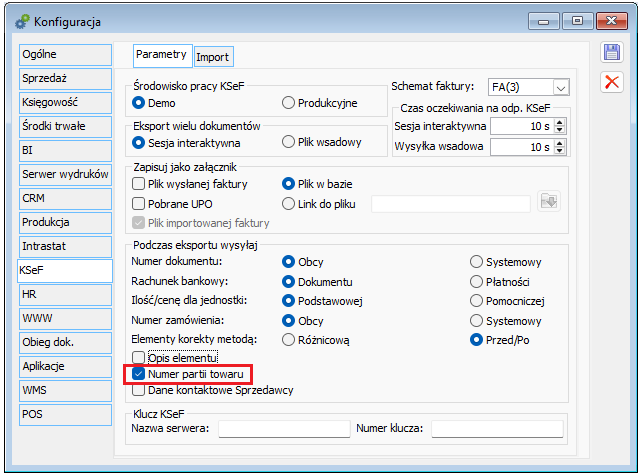This screenshot has width=642, height=476.
Task: Select Plik w bazie option
Action: pos(288,184)
